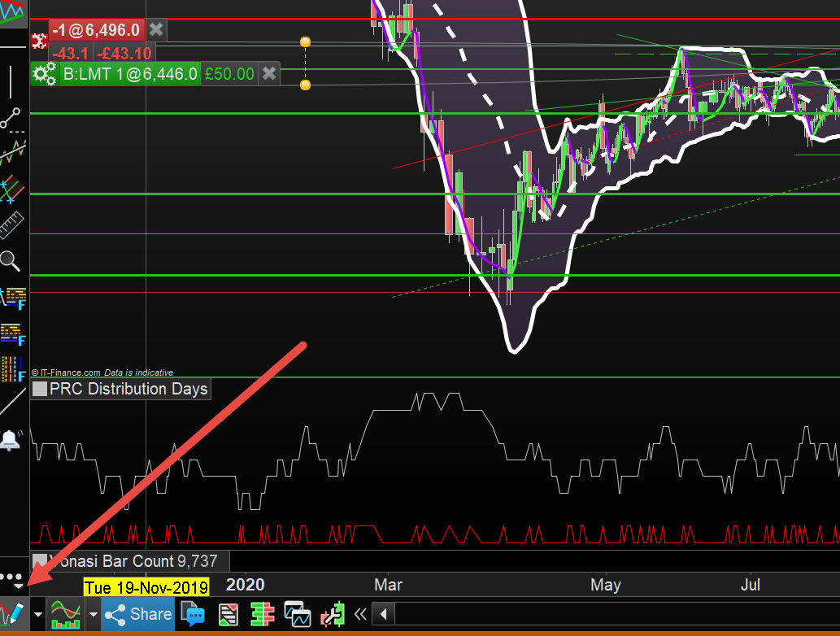Click the B:LMT 1@6,446.0 order label
Image resolution: width=840 pixels, height=636 pixels.
[130, 73]
